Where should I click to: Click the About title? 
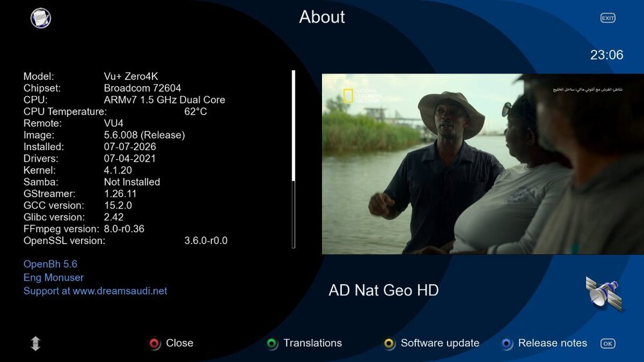point(322,17)
